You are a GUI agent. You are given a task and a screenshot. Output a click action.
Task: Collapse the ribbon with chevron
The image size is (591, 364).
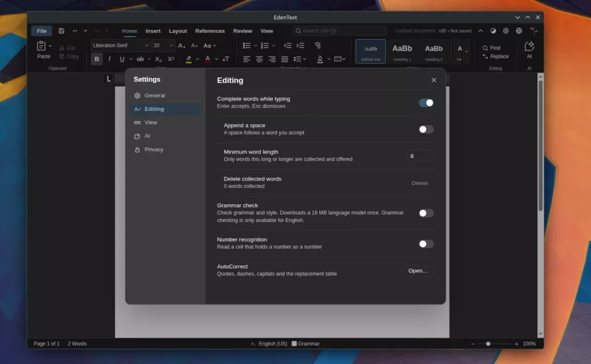[x=481, y=31]
